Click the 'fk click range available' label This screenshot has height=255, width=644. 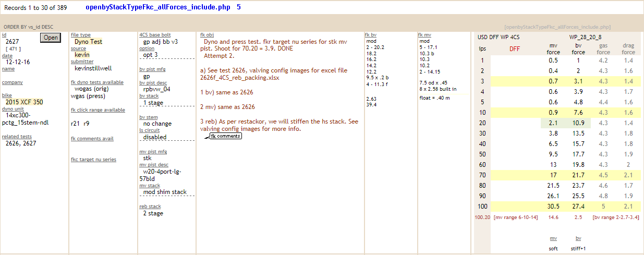pyautogui.click(x=98, y=110)
